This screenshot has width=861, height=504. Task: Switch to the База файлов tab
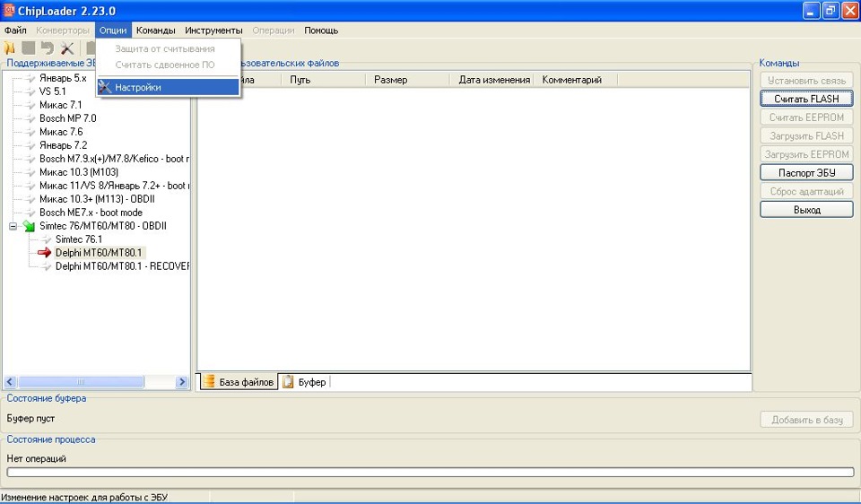(239, 381)
